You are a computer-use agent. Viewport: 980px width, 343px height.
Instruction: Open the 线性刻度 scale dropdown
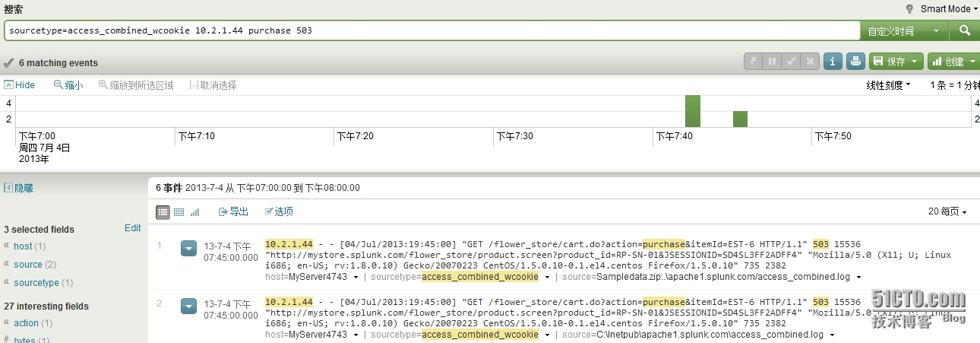pos(889,85)
